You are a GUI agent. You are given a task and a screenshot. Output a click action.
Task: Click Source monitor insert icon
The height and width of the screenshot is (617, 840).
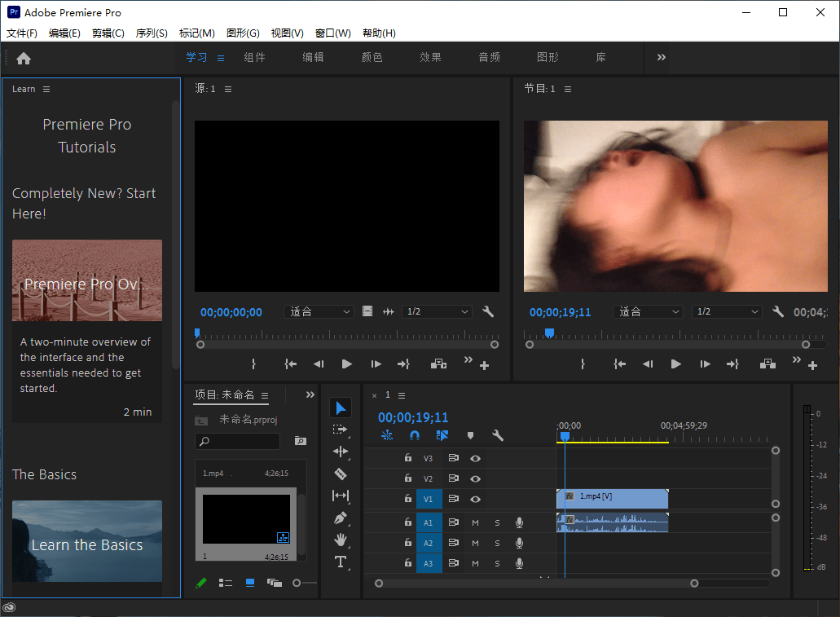pyautogui.click(x=439, y=364)
